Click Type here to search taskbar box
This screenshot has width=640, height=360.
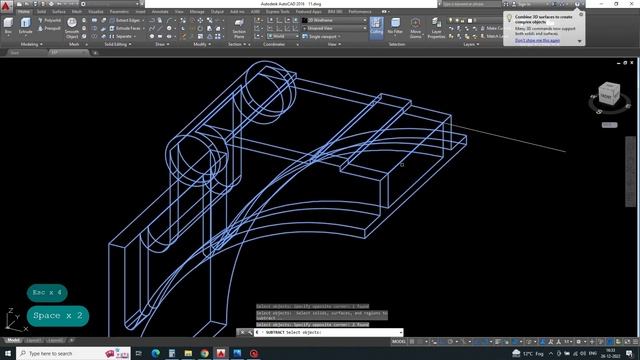coord(73,353)
